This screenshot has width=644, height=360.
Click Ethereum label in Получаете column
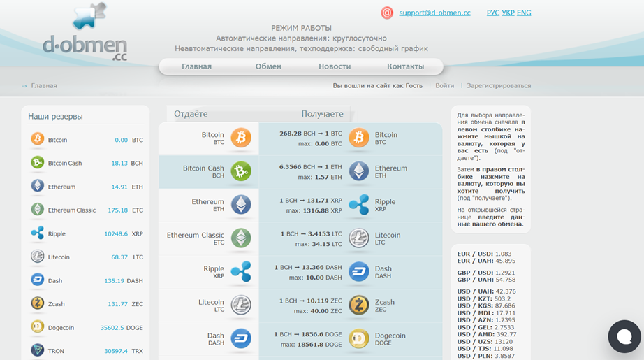point(391,168)
